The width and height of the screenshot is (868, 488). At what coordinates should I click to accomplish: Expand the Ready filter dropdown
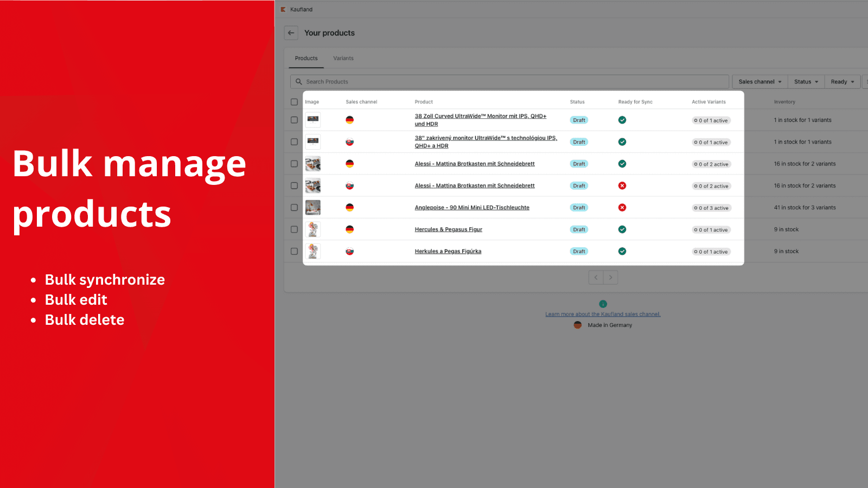[x=842, y=81]
